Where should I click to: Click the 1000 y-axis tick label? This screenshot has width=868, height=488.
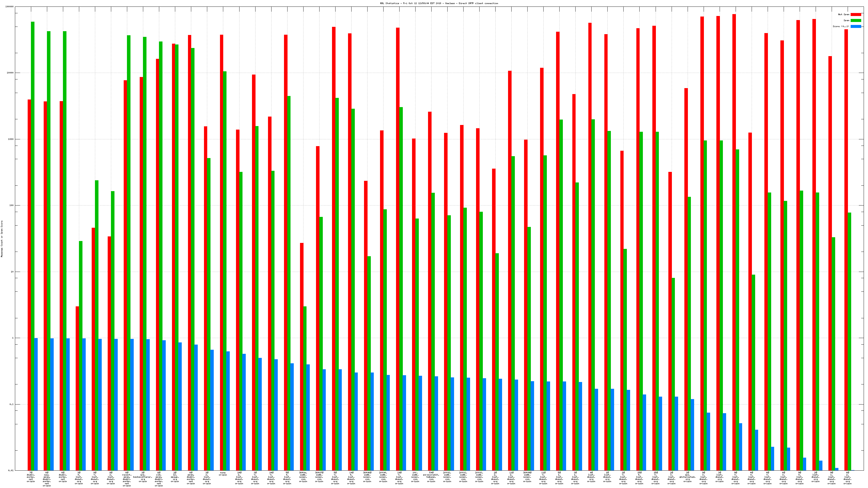point(11,139)
